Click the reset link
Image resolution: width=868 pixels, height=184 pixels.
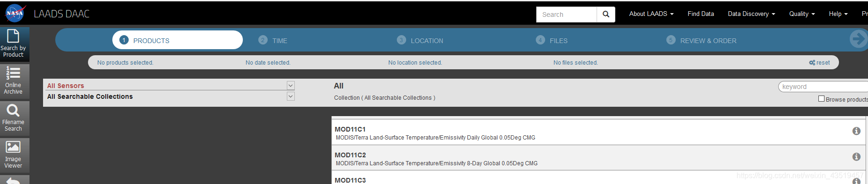pyautogui.click(x=819, y=63)
